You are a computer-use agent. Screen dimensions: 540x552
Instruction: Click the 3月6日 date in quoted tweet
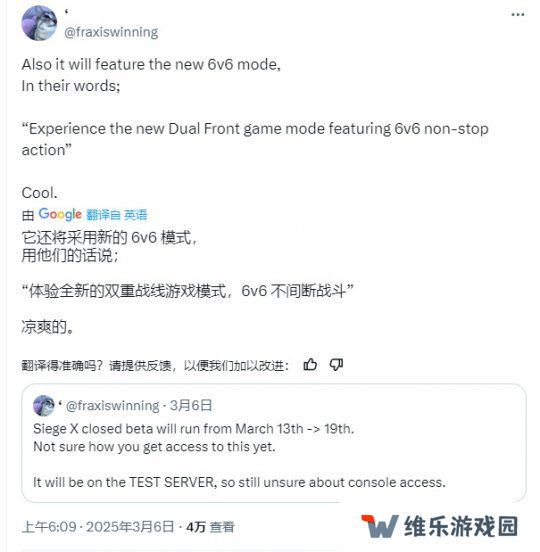pyautogui.click(x=191, y=406)
